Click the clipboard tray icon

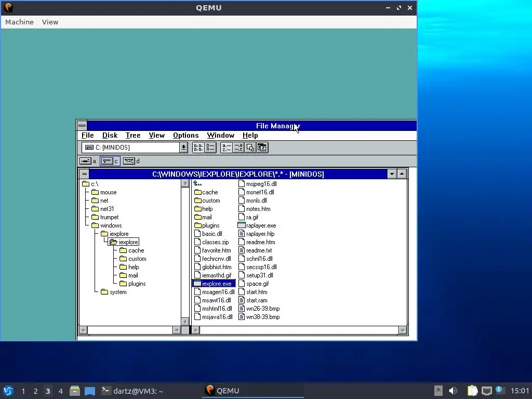[472, 391]
